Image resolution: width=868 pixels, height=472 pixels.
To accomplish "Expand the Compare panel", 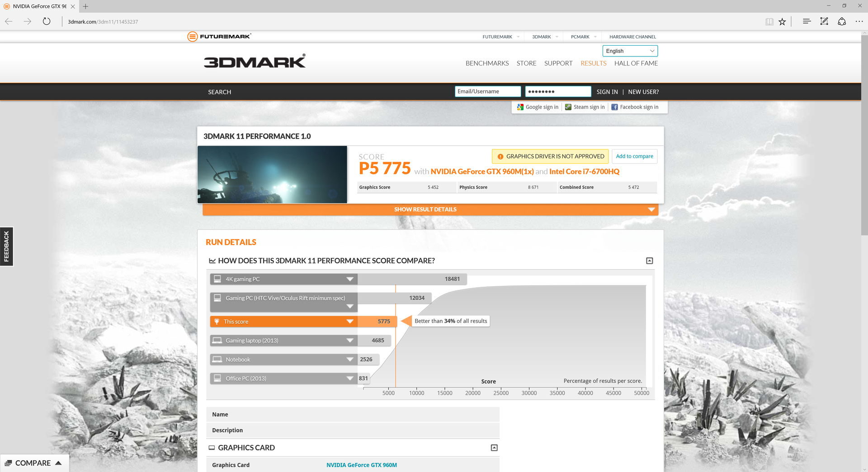I will pos(34,463).
